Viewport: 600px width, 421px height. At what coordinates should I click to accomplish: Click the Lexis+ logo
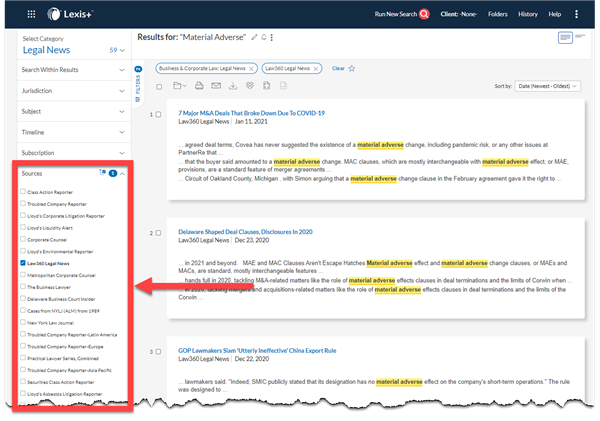click(x=70, y=14)
